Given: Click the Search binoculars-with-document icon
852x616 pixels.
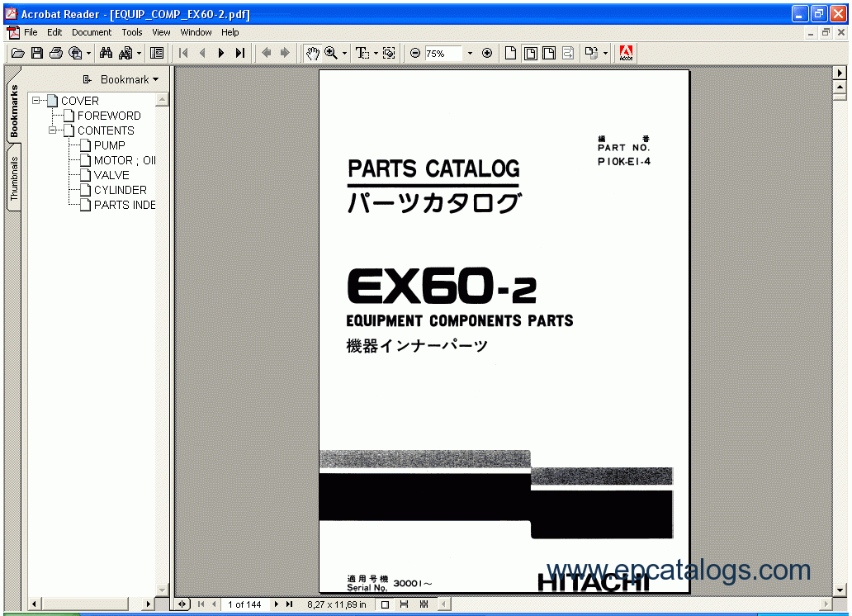Looking at the screenshot, I should [x=125, y=54].
